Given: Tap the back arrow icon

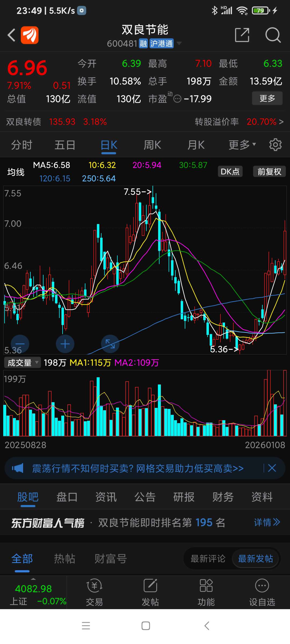Looking at the screenshot, I should [x=12, y=35].
